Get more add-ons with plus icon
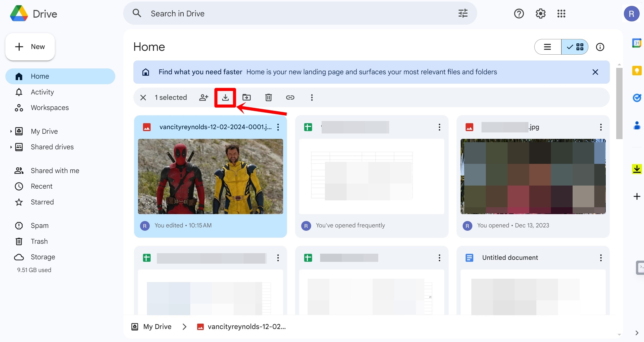 637,196
